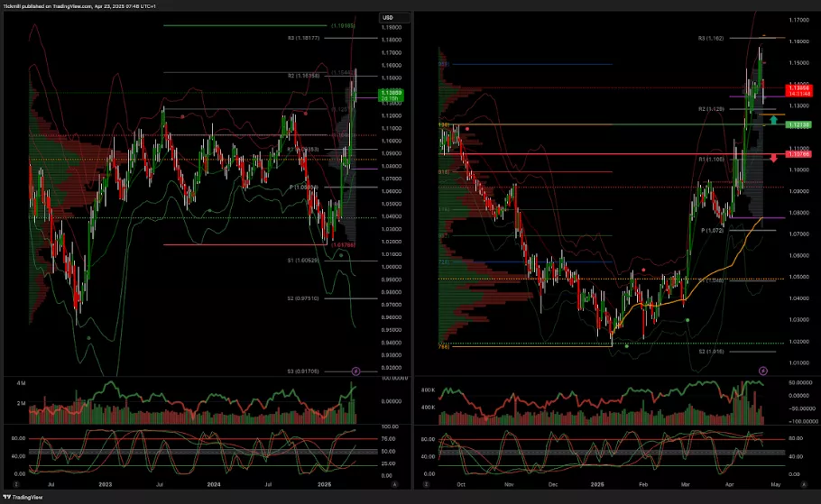The height and width of the screenshot is (504, 821).
Task: Select the red 1.10766 price level label
Action: [x=799, y=155]
